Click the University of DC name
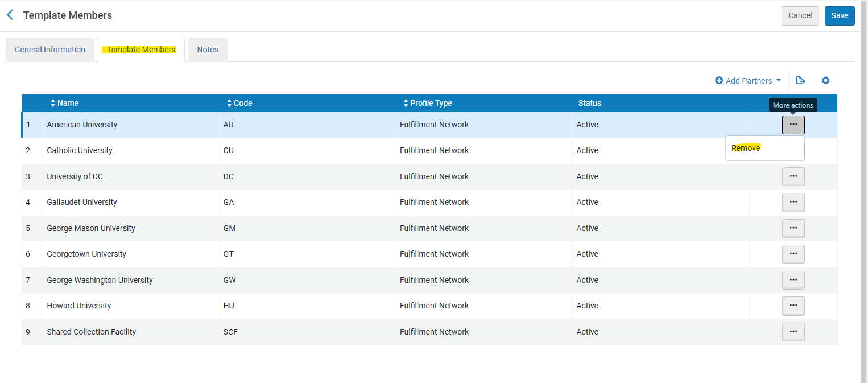Image resolution: width=868 pixels, height=383 pixels. (75, 176)
